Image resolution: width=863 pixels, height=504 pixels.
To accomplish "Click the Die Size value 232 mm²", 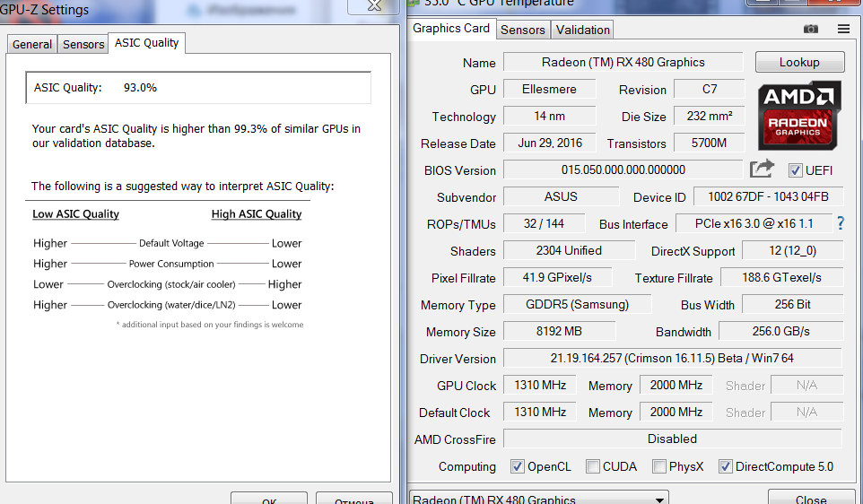I will 709,116.
